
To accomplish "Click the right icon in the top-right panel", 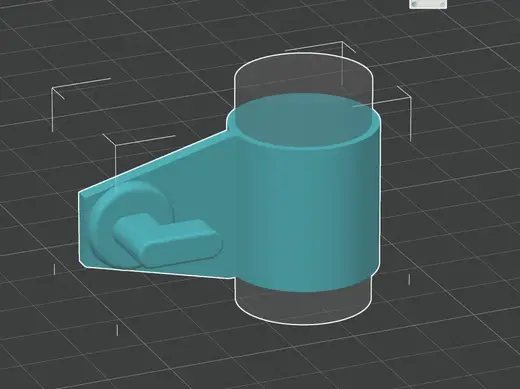I will [443, 4].
